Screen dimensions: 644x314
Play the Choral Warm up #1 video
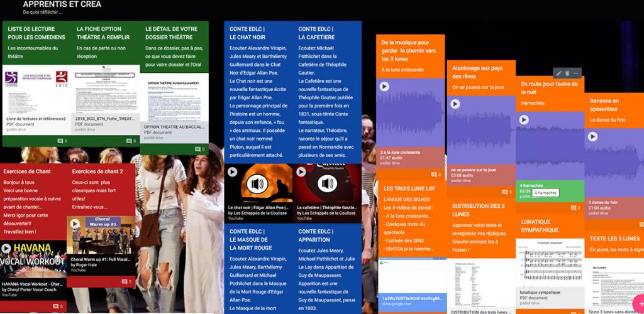tap(75, 224)
